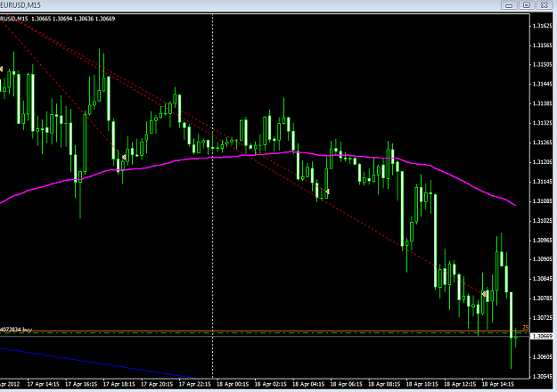Select the '4073834 buy' order label
Viewport: 557px width, 392px height.
(x=16, y=329)
